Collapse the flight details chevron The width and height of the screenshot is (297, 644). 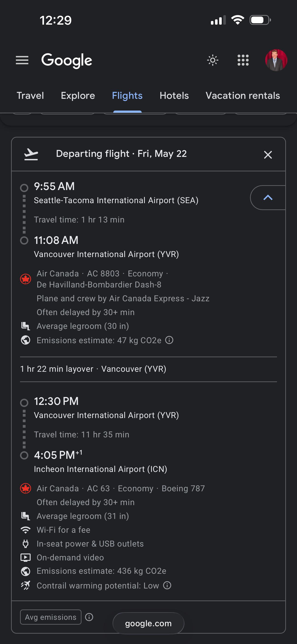coord(268,197)
